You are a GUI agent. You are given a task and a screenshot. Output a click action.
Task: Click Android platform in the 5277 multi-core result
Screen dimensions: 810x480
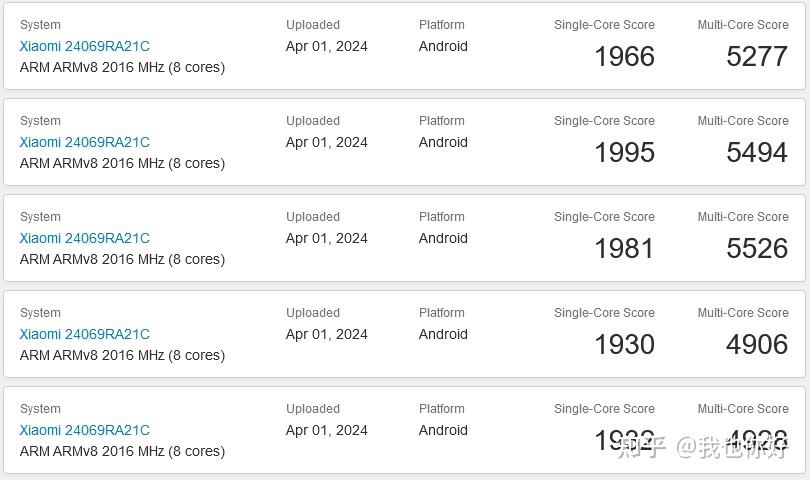pyautogui.click(x=443, y=46)
